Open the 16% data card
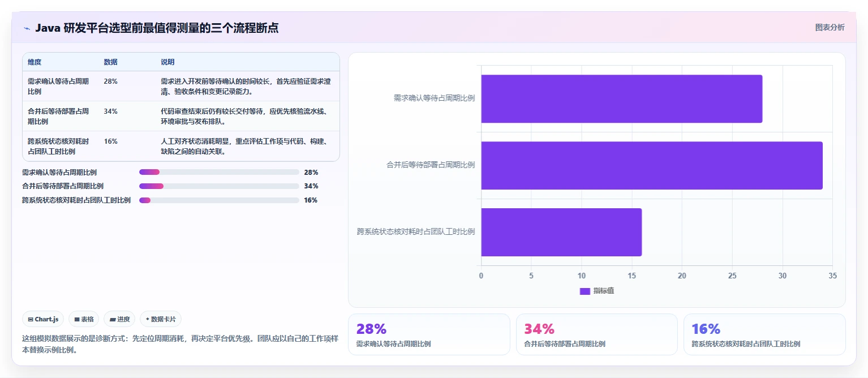This screenshot has height=378, width=868. pyautogui.click(x=764, y=334)
